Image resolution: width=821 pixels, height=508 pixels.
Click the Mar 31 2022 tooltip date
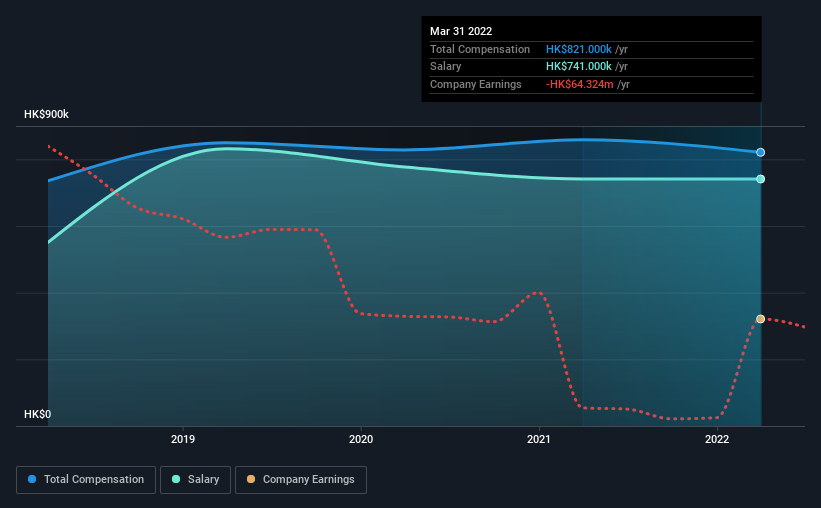(461, 31)
